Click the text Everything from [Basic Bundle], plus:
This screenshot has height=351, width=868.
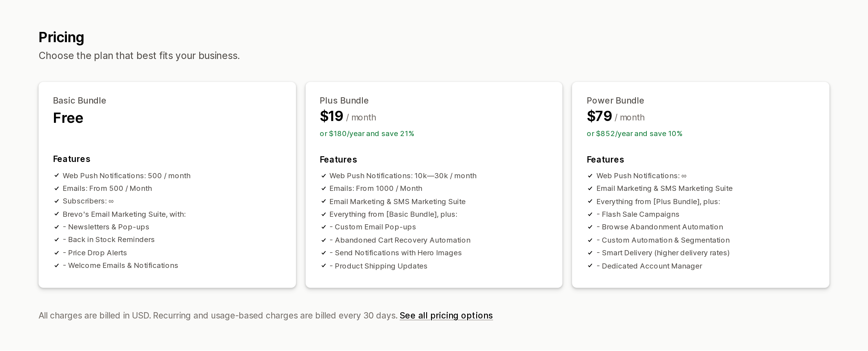pos(393,214)
